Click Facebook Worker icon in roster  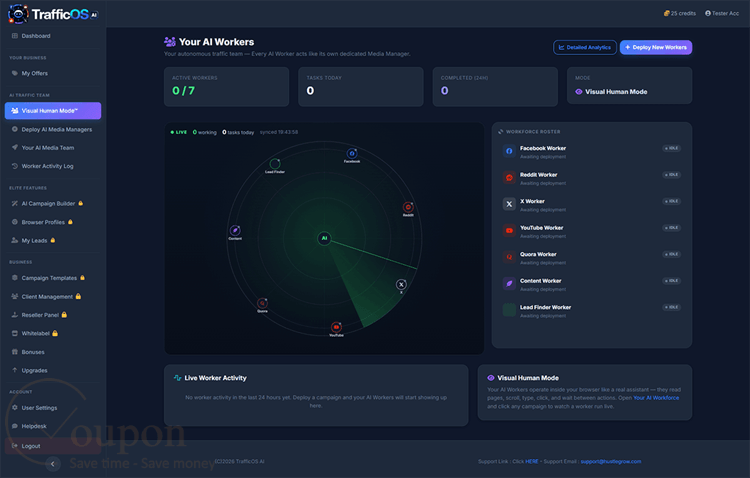pyautogui.click(x=509, y=151)
